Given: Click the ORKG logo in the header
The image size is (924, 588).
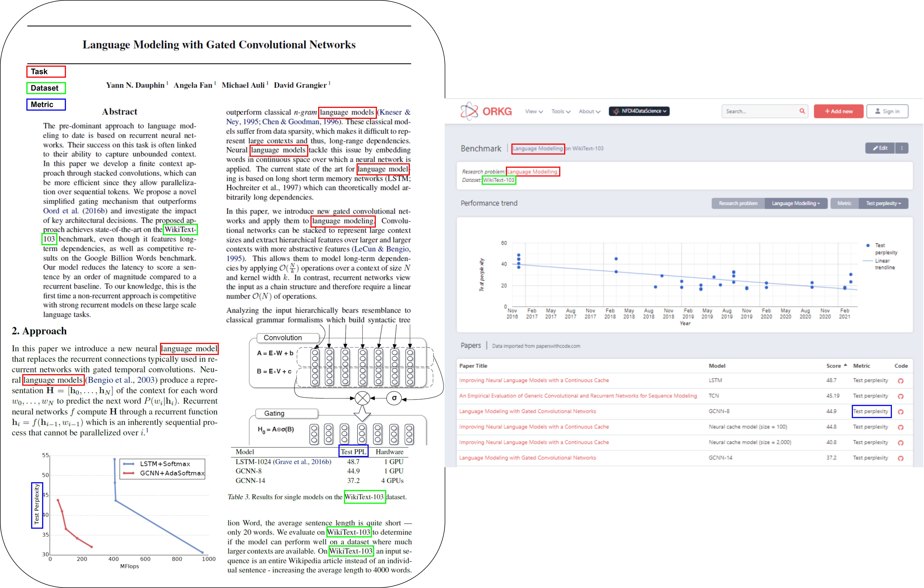Looking at the screenshot, I should coord(486,111).
